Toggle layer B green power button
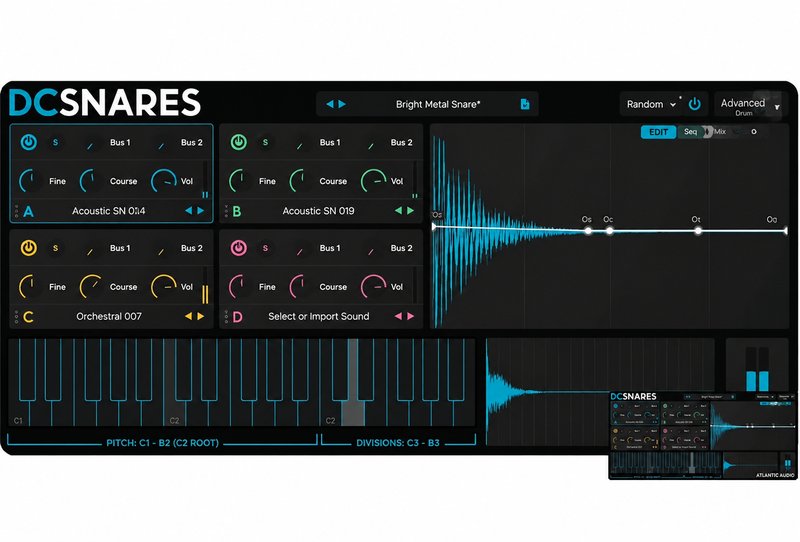800x542 pixels. (x=238, y=142)
